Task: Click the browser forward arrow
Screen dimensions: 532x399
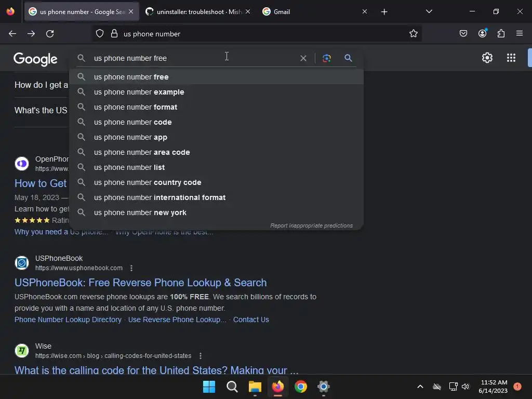Action: click(x=31, y=34)
